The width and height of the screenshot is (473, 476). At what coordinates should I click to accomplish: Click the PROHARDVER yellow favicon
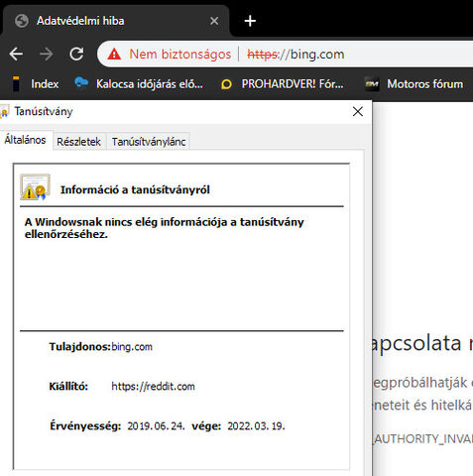pos(226,84)
